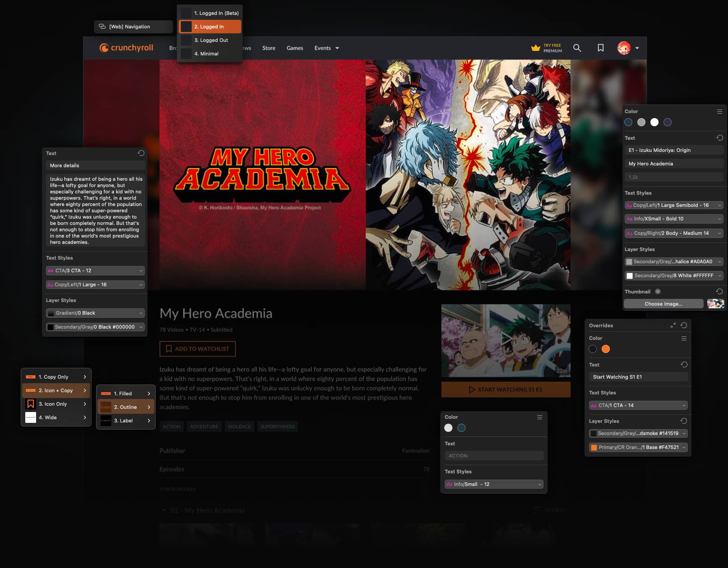Choose 1. Filled submenu item
728x568 pixels.
click(x=126, y=394)
